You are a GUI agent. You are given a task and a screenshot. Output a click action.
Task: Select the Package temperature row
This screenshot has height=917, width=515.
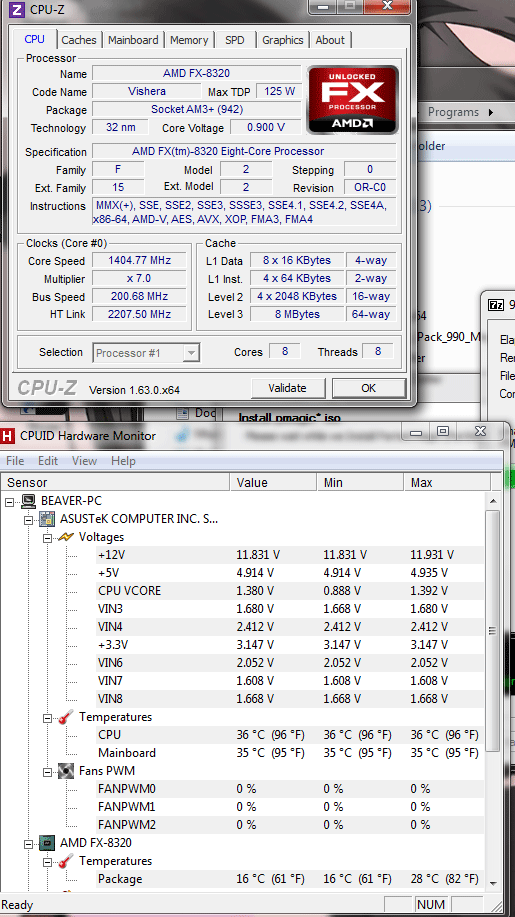coord(289,879)
